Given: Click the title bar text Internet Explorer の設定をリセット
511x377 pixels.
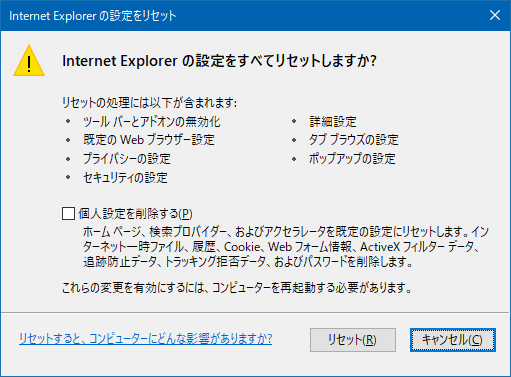Looking at the screenshot, I should click(x=93, y=16).
